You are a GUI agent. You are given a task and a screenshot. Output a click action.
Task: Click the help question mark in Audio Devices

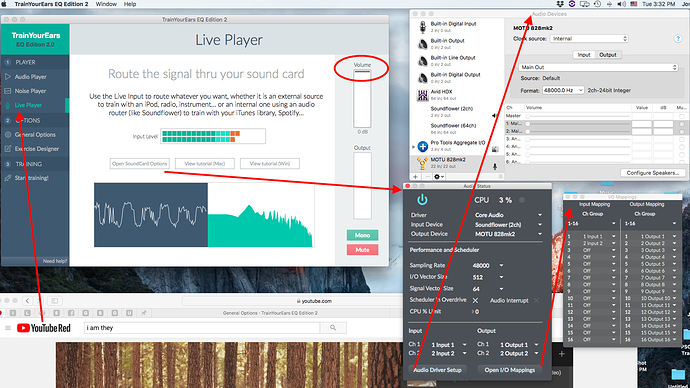pos(678,39)
